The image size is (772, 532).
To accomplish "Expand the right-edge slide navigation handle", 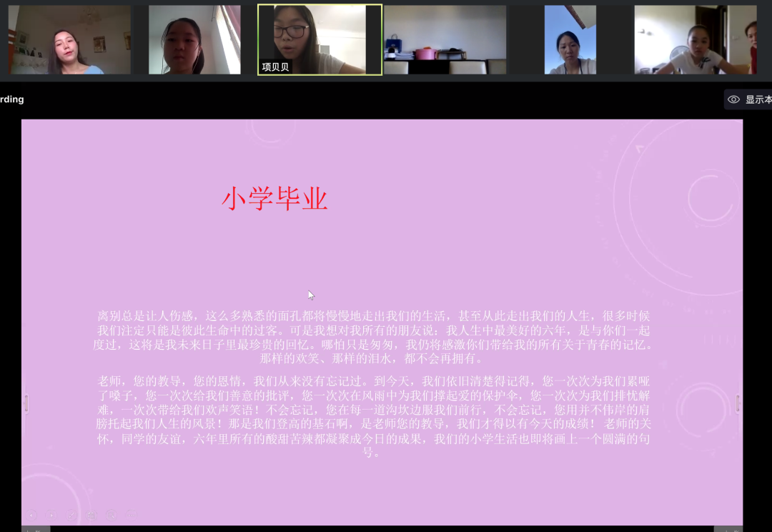I will [x=738, y=402].
